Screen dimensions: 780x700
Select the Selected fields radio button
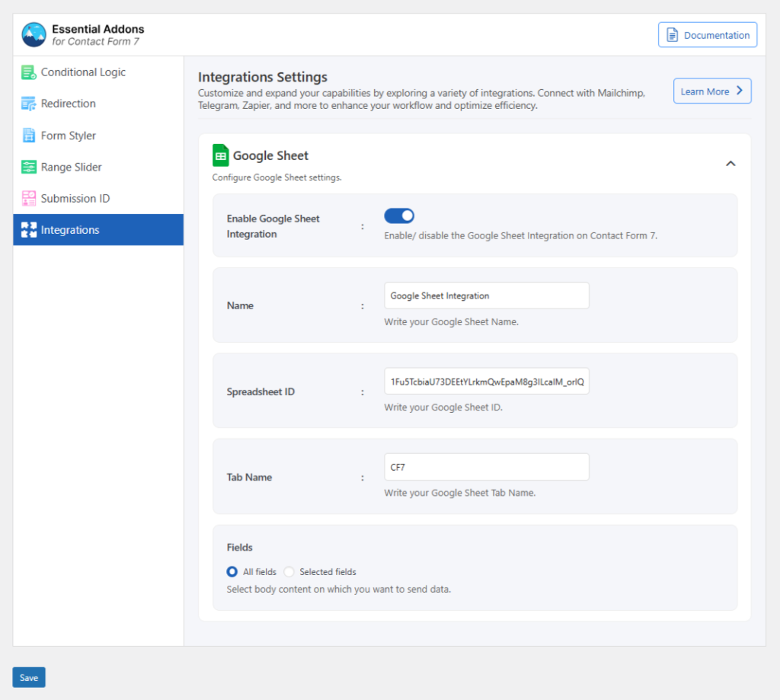point(289,571)
